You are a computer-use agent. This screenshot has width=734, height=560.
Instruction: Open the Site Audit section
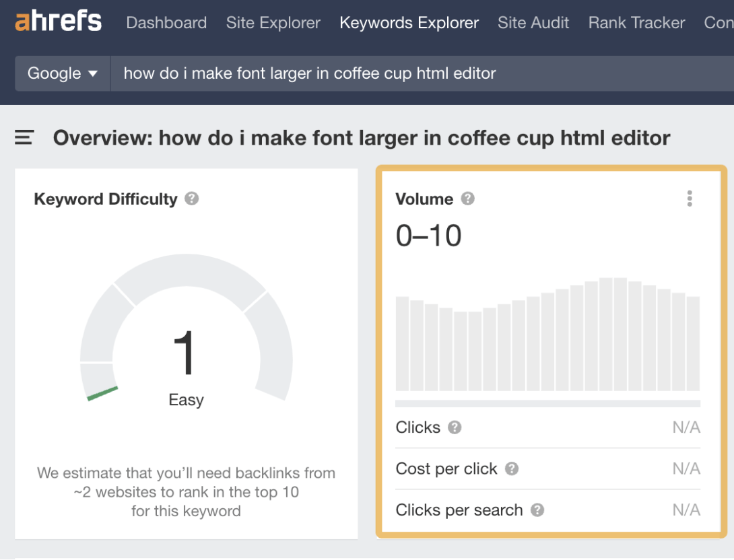tap(533, 22)
